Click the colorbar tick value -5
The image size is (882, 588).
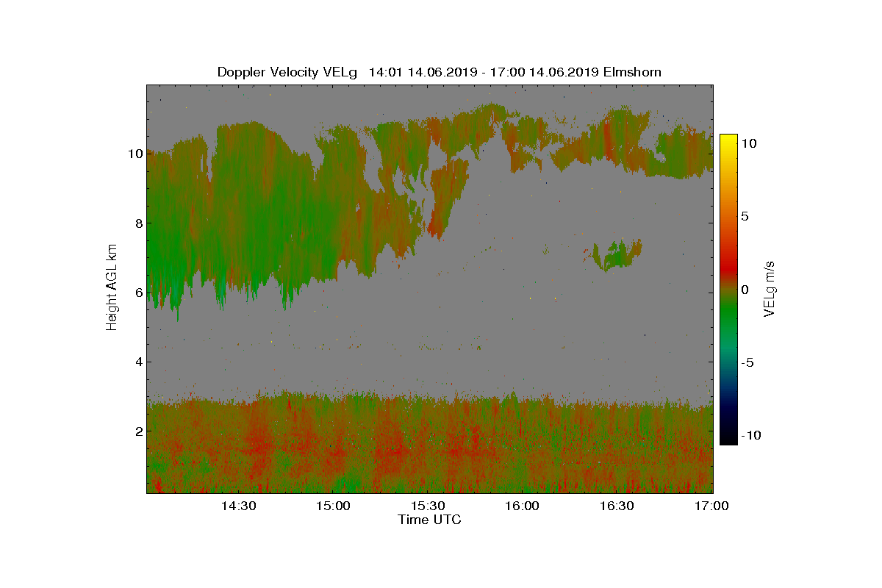pyautogui.click(x=749, y=362)
